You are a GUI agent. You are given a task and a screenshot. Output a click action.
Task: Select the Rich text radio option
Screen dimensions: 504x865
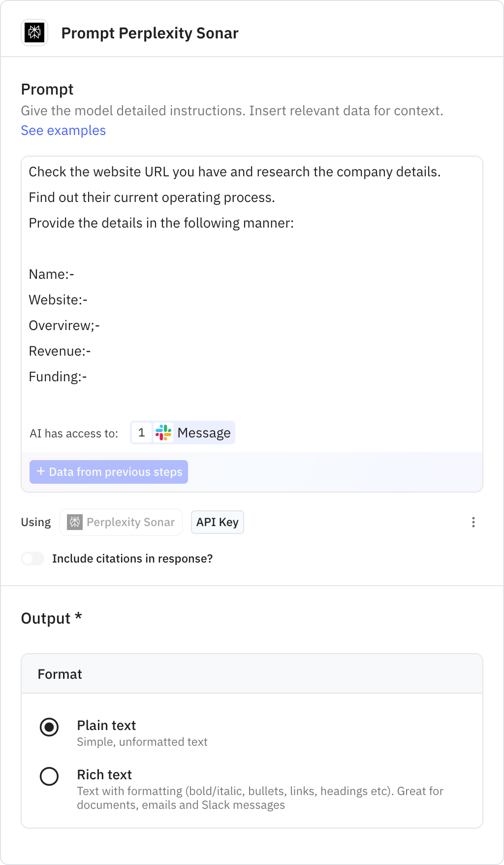tap(49, 776)
